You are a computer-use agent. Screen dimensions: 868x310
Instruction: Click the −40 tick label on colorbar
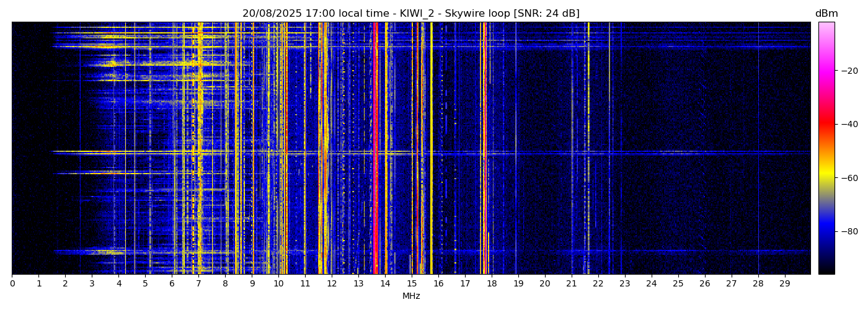pyautogui.click(x=846, y=124)
